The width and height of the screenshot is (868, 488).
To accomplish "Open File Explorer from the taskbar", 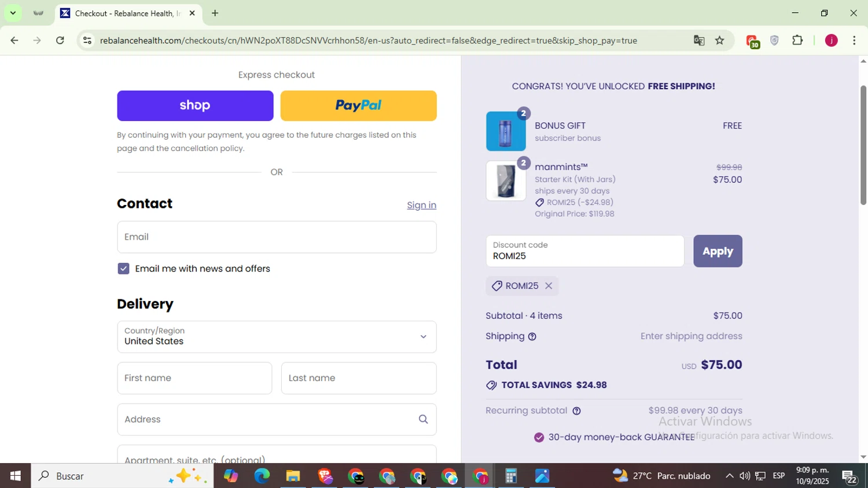I will [x=293, y=476].
